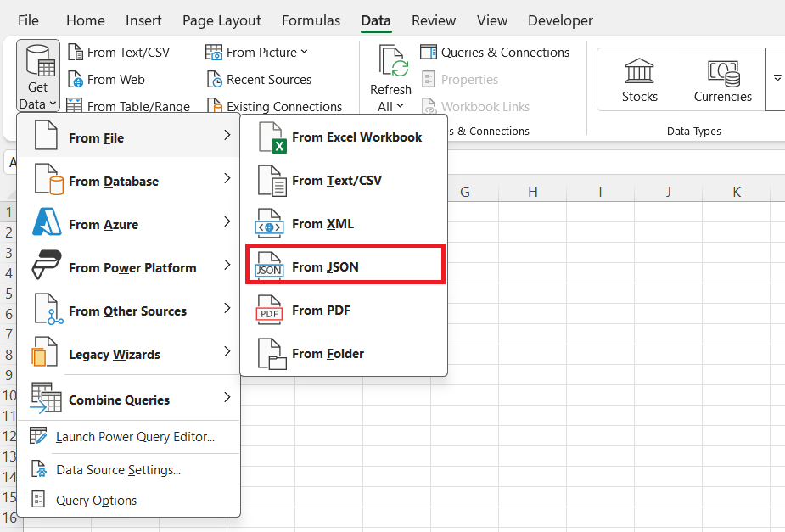The height and width of the screenshot is (532, 785).
Task: Click the Workbook Links button
Action: pyautogui.click(x=475, y=106)
